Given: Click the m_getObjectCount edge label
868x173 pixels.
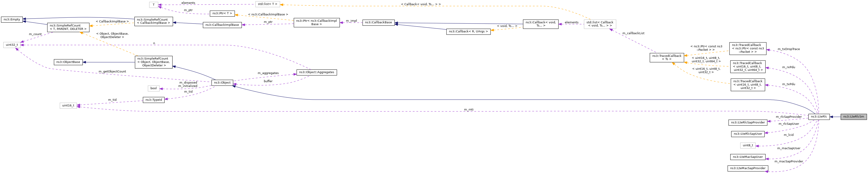Looking at the screenshot, I should [x=112, y=72].
